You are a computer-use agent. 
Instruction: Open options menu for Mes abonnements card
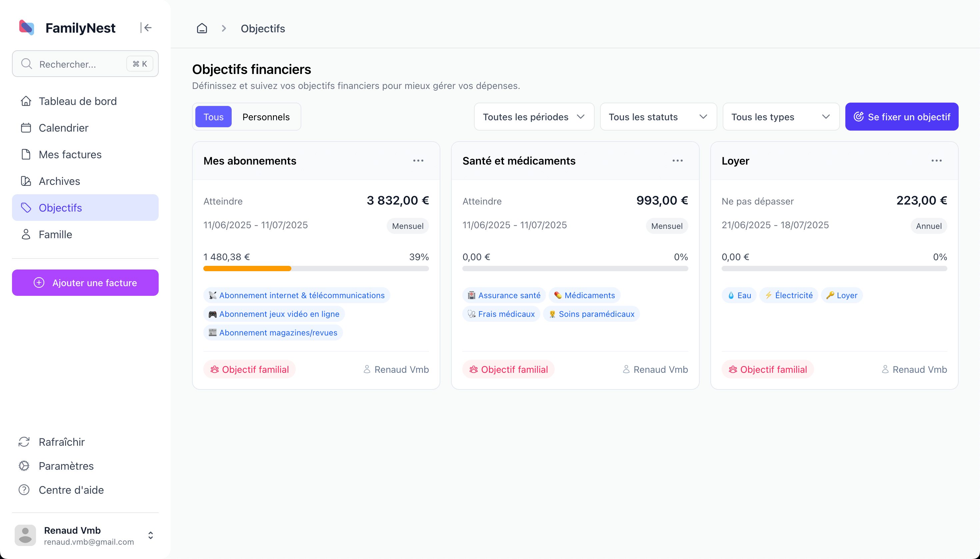pyautogui.click(x=418, y=161)
